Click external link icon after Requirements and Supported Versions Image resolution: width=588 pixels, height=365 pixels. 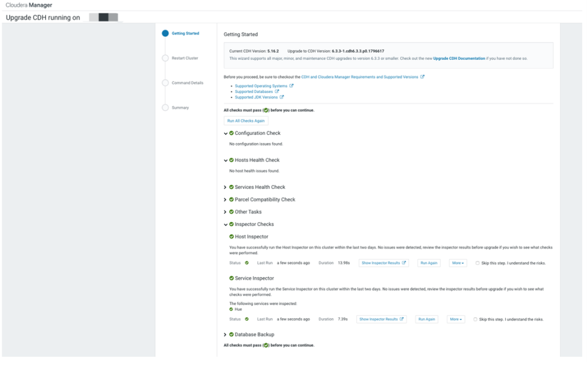pos(422,77)
